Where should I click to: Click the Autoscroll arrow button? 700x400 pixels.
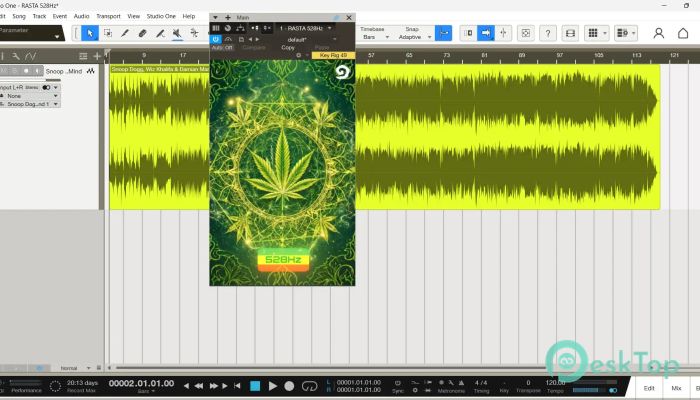click(486, 33)
